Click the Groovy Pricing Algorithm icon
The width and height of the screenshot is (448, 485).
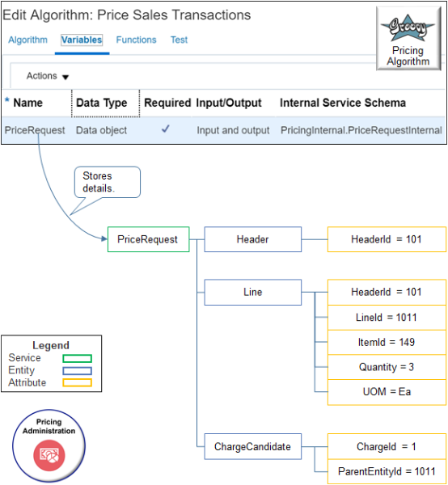click(x=408, y=39)
